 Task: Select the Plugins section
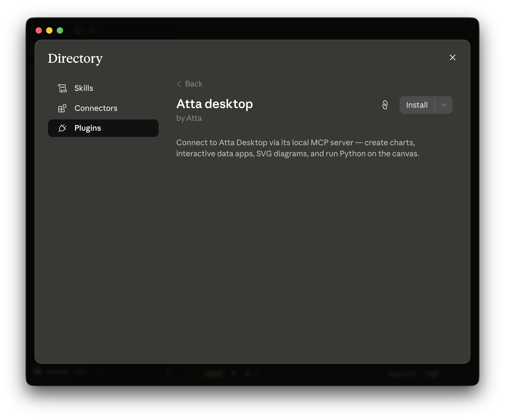103,128
